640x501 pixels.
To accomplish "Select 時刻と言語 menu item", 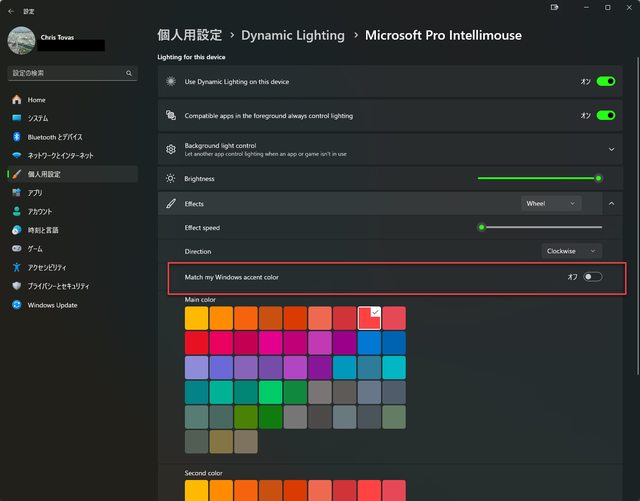I will pyautogui.click(x=43, y=230).
